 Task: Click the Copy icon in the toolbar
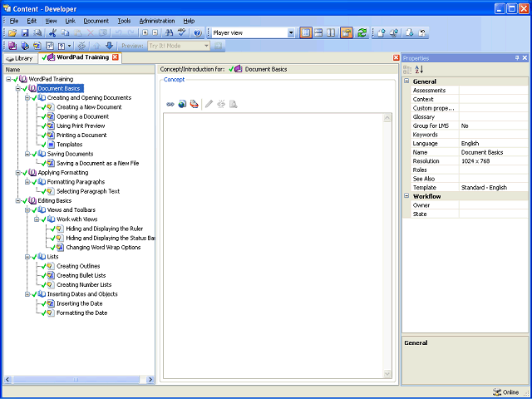(x=65, y=33)
